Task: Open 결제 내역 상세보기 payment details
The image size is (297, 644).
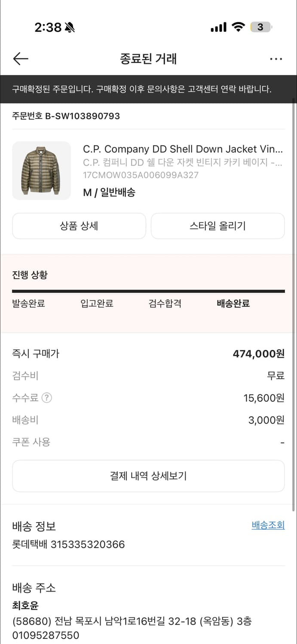Action: 148,476
